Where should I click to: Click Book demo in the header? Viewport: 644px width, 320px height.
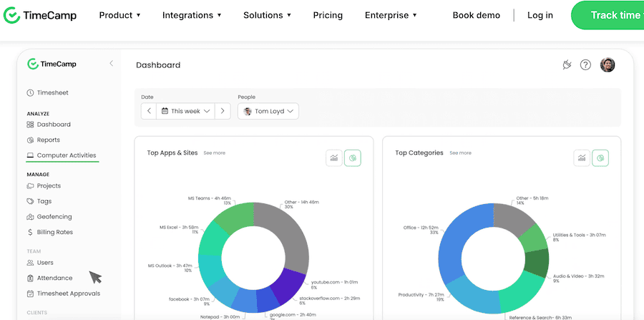point(477,15)
